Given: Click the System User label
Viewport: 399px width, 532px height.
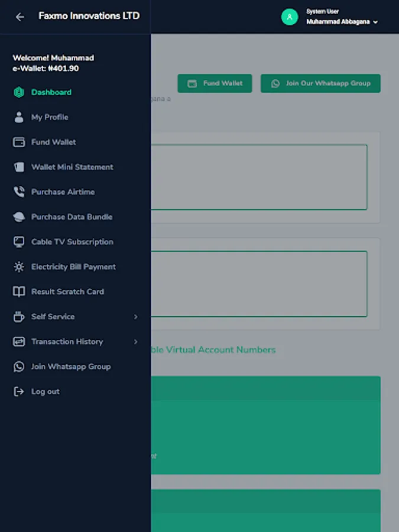Looking at the screenshot, I should [323, 12].
